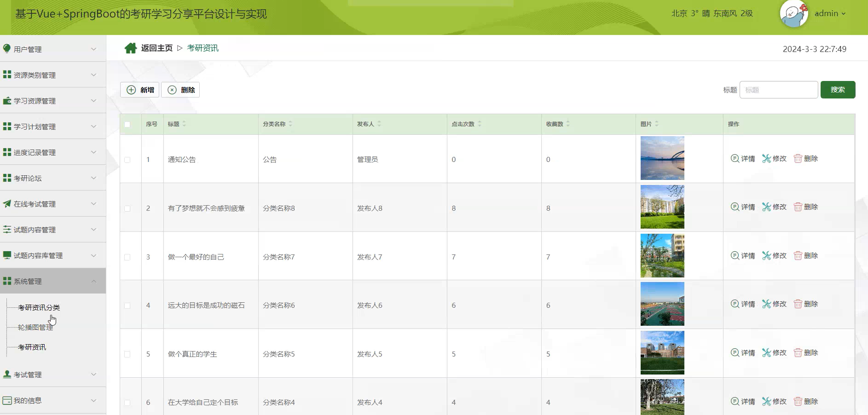The height and width of the screenshot is (415, 868).
Task: Expand the 考试管理 menu chevron
Action: [x=93, y=374]
